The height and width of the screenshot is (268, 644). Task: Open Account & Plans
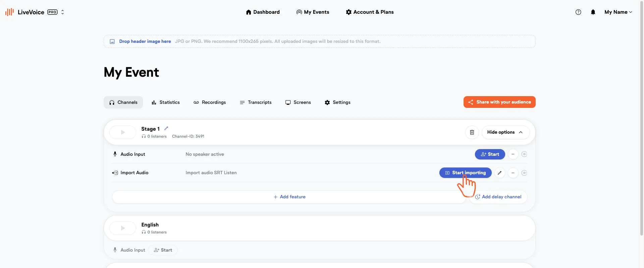coord(370,12)
